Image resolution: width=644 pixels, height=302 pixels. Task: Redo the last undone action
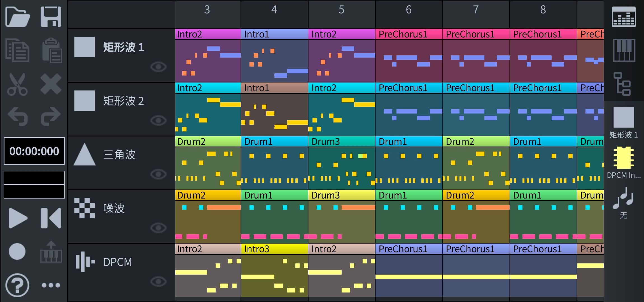(51, 116)
